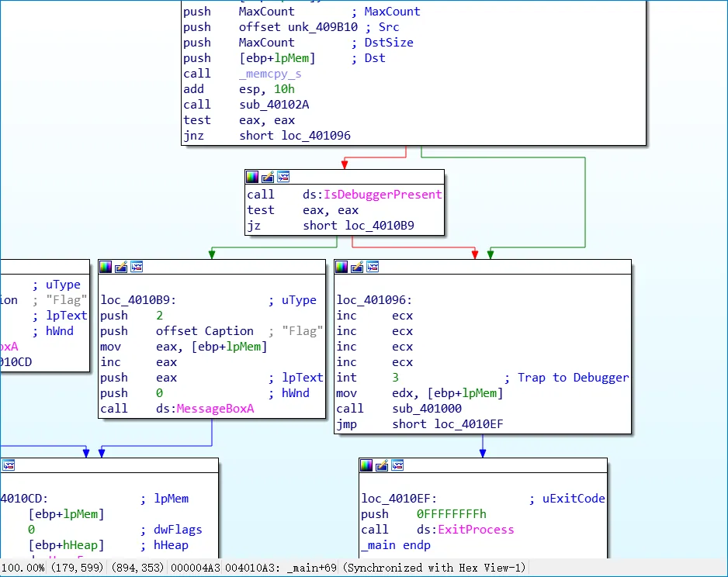Screen dimensions: 728x577
Task: Click pencil icon on loc_401096 block header
Action: pos(357,267)
